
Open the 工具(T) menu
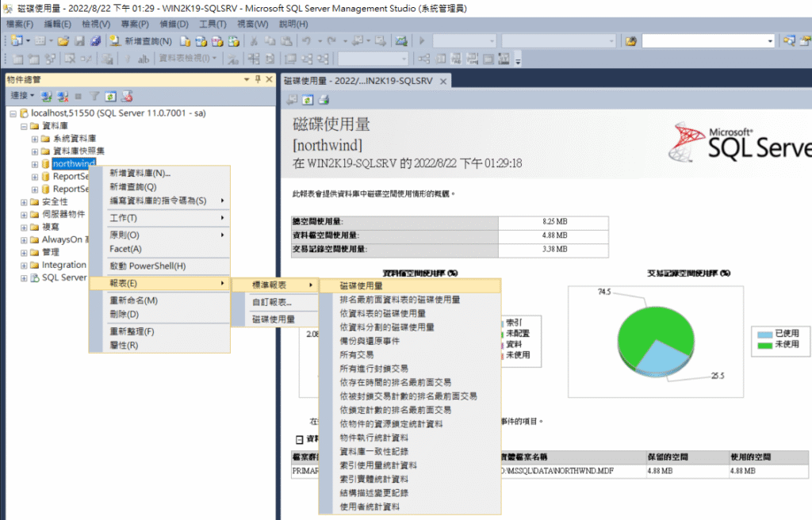pos(213,24)
